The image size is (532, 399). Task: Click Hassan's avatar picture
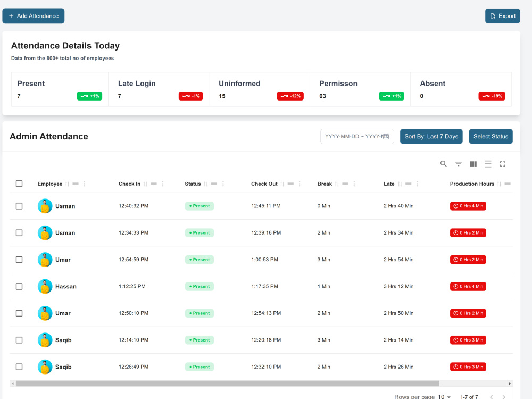point(45,287)
